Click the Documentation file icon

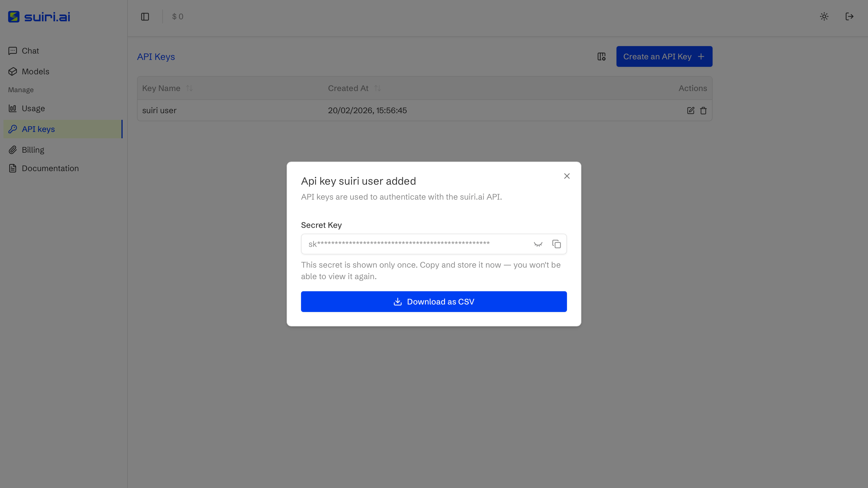[x=12, y=168]
